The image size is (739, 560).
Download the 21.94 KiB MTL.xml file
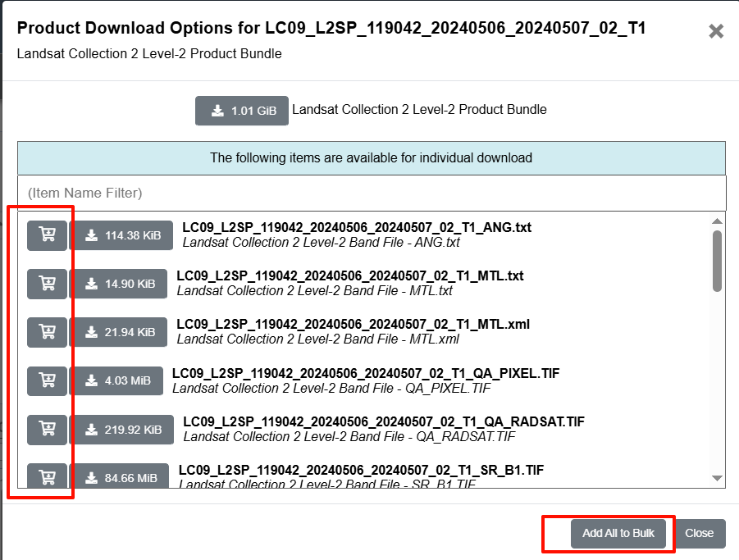pos(120,332)
